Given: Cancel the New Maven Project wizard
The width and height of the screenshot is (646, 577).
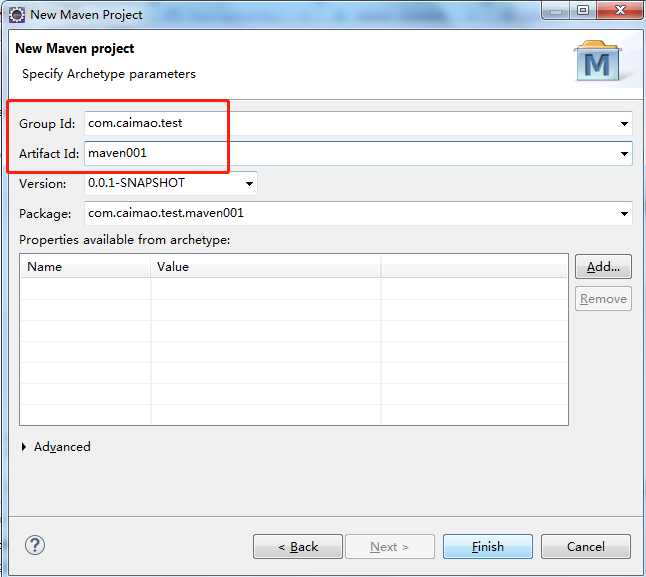Looking at the screenshot, I should pos(586,547).
